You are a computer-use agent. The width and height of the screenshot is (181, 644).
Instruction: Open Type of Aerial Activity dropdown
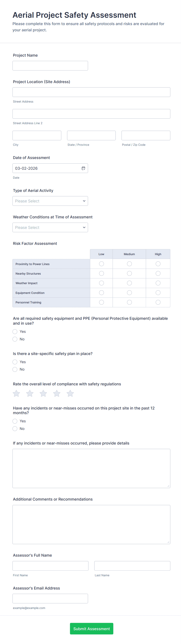coord(50,201)
